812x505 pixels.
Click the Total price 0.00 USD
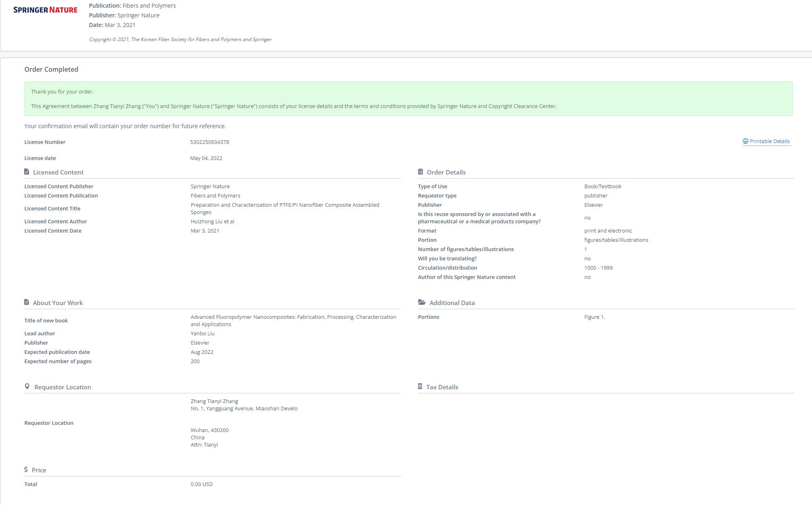click(201, 484)
